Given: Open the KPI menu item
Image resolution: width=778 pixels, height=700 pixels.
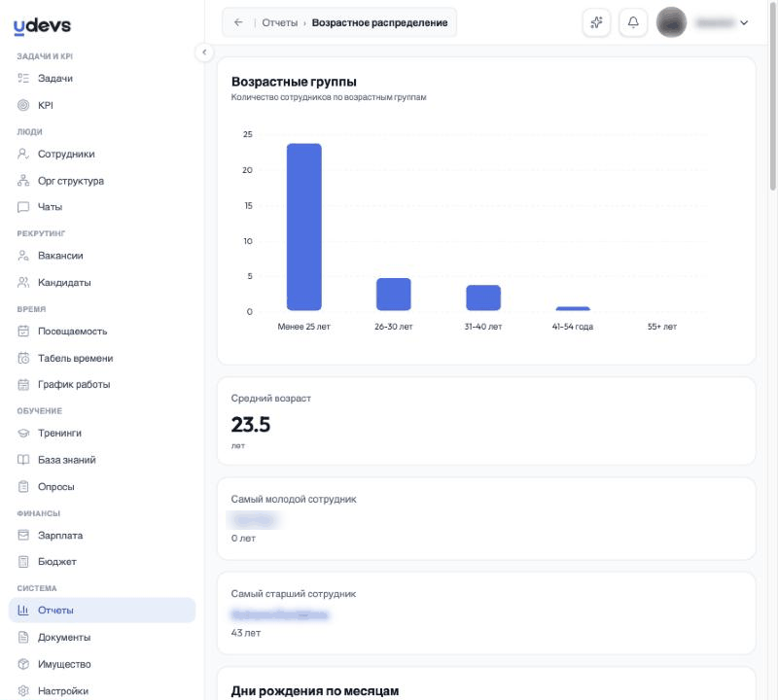Looking at the screenshot, I should tap(102, 105).
